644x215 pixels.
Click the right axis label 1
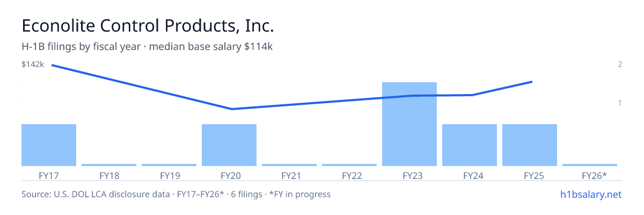pos(620,103)
